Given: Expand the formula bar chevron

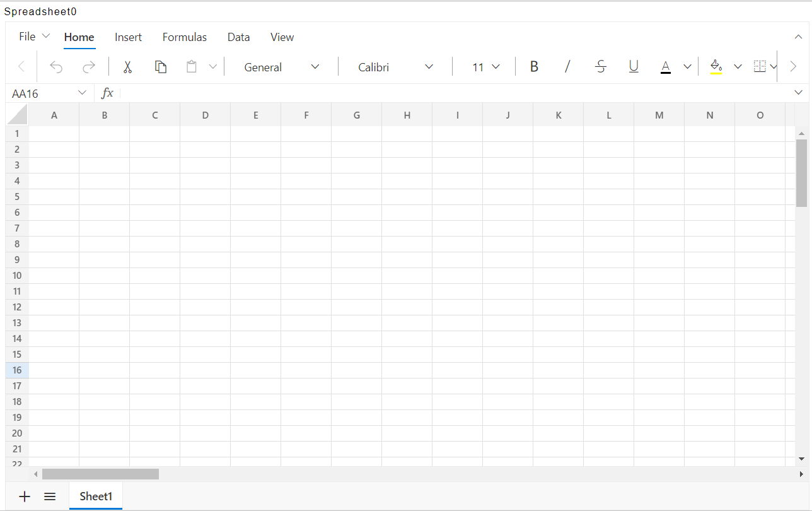Looking at the screenshot, I should point(799,93).
